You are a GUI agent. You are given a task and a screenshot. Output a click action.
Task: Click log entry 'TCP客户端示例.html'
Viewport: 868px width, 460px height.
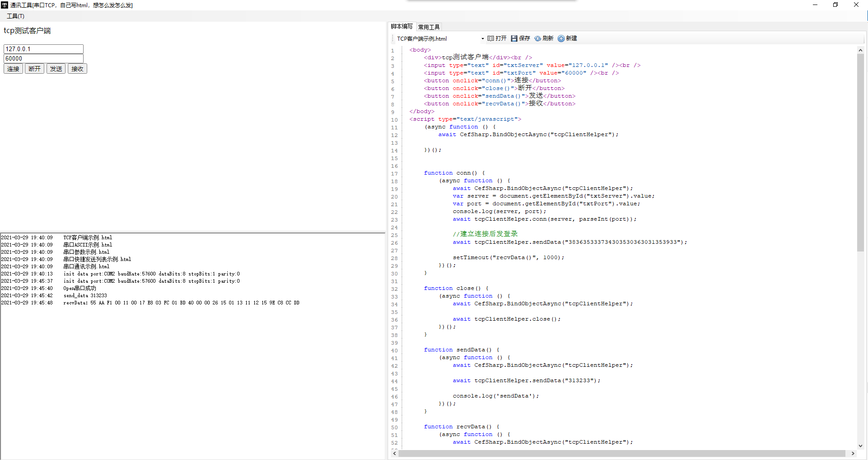[88, 237]
